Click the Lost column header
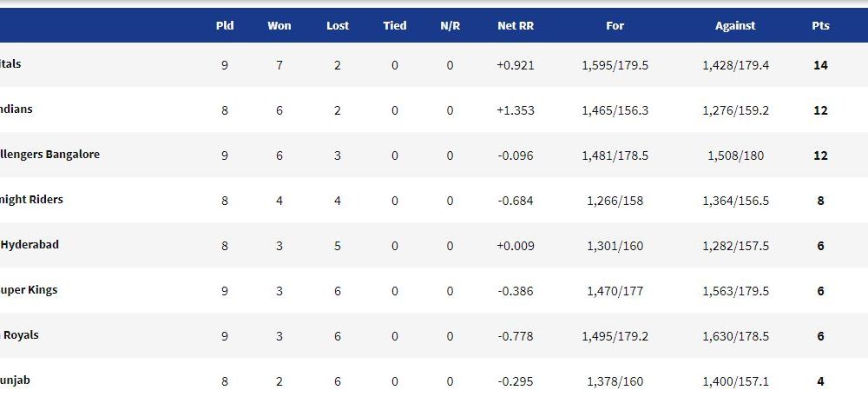Viewport: 868px width, 410px height. (x=338, y=25)
